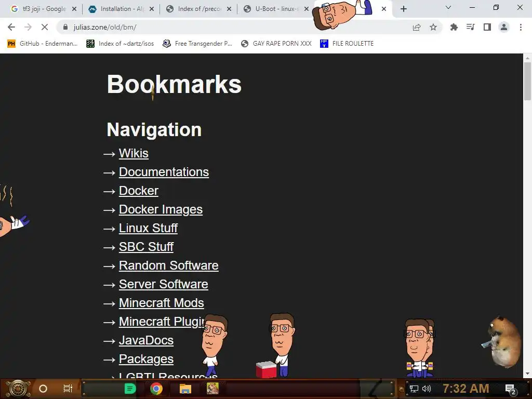Open the Chrome three-dot menu
Screen dimensions: 532x399
[521, 27]
